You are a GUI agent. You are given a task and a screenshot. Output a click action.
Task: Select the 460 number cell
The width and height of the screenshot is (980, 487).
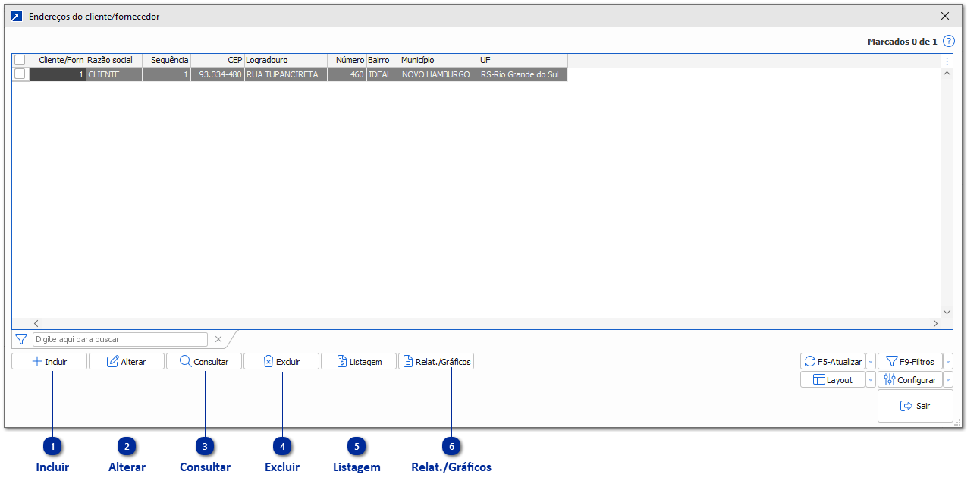click(x=347, y=74)
